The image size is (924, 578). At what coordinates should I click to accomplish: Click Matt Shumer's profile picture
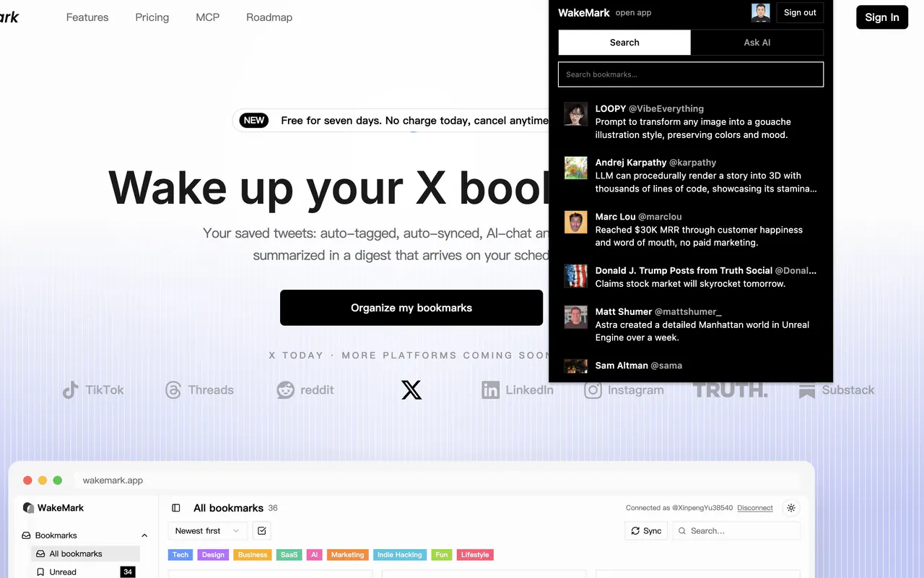(x=575, y=317)
